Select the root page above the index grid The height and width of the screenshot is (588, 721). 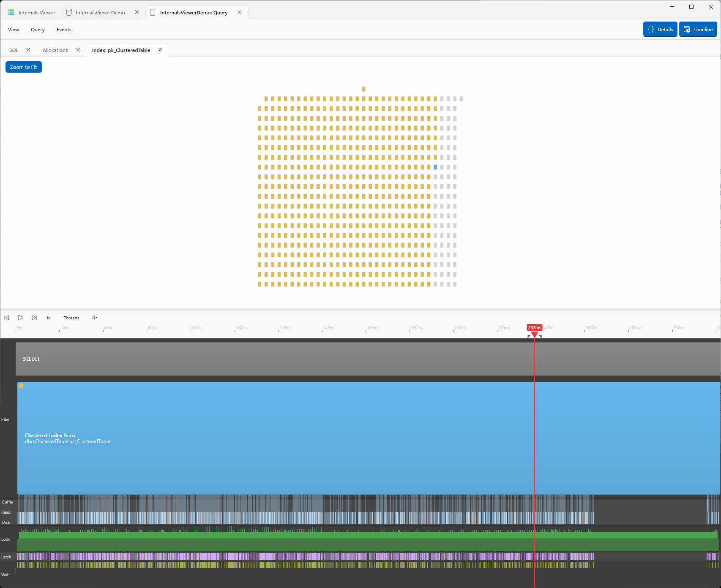[364, 89]
